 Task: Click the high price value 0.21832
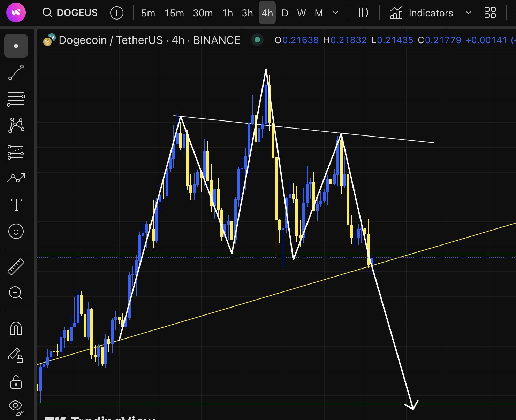349,40
